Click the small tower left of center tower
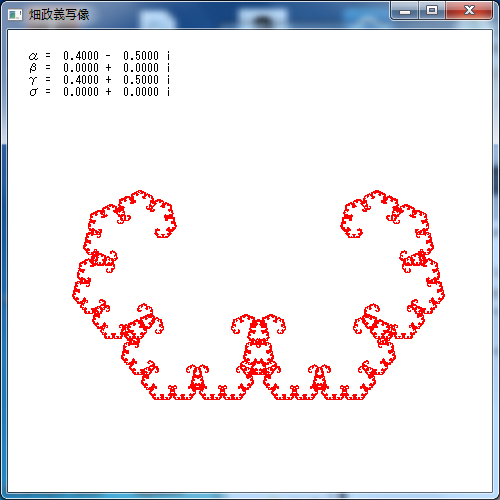 [198, 378]
